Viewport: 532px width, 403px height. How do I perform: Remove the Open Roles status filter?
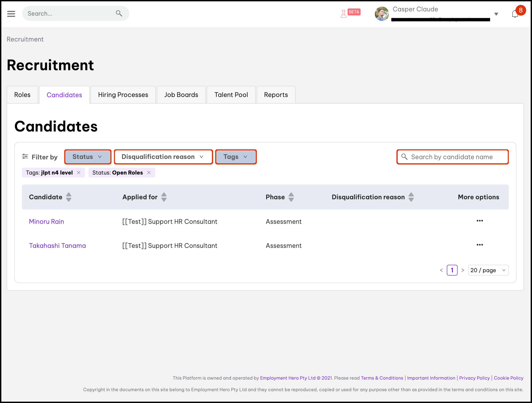[149, 173]
